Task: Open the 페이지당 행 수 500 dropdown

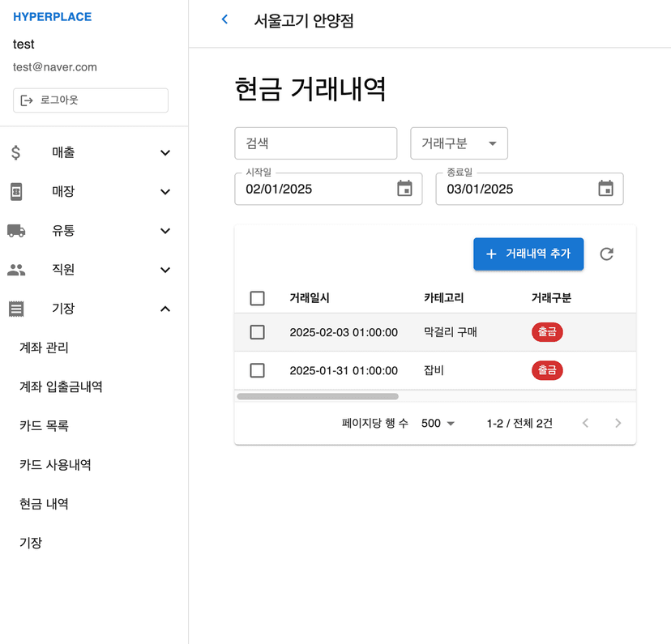Action: point(438,423)
